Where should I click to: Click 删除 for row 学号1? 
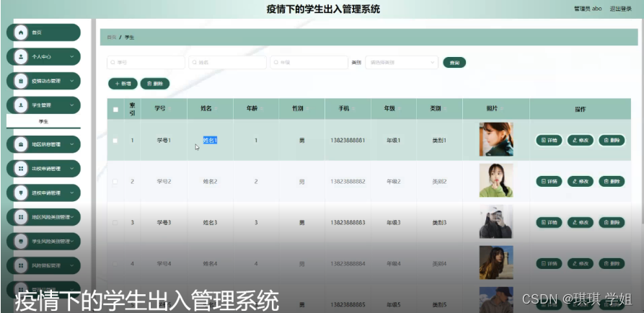tap(612, 140)
